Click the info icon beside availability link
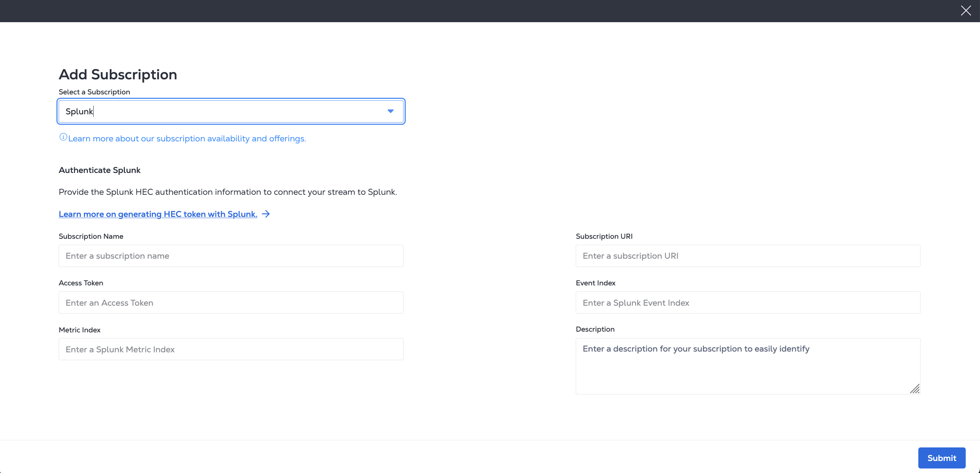 (x=63, y=137)
